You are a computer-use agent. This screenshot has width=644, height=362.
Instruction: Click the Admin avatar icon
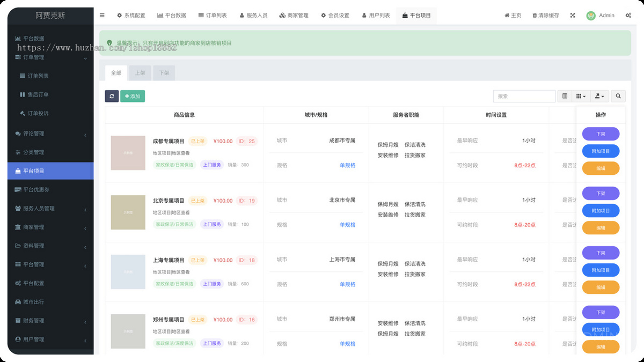coord(591,16)
